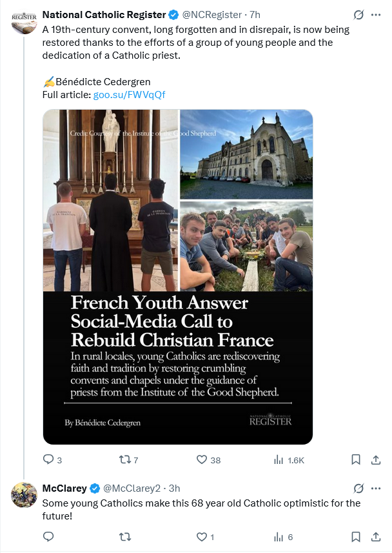Repost McClarey's reply
Screen dimensions: 392x553
click(x=126, y=536)
